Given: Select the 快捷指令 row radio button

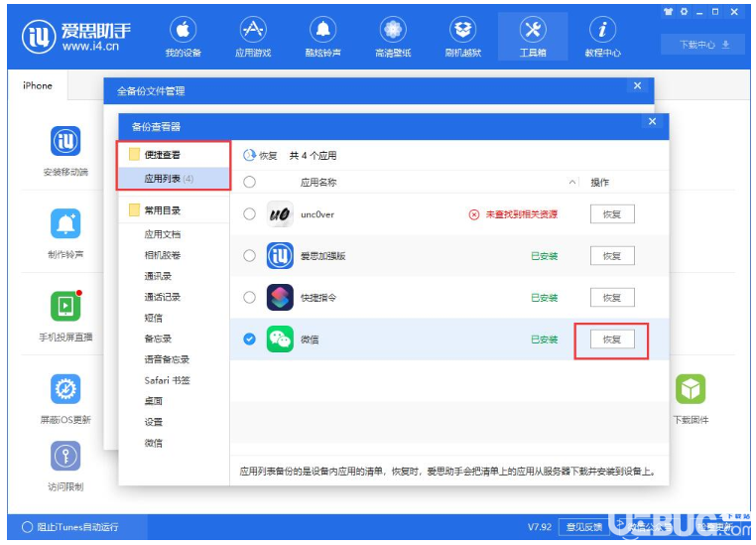Looking at the screenshot, I should click(249, 297).
